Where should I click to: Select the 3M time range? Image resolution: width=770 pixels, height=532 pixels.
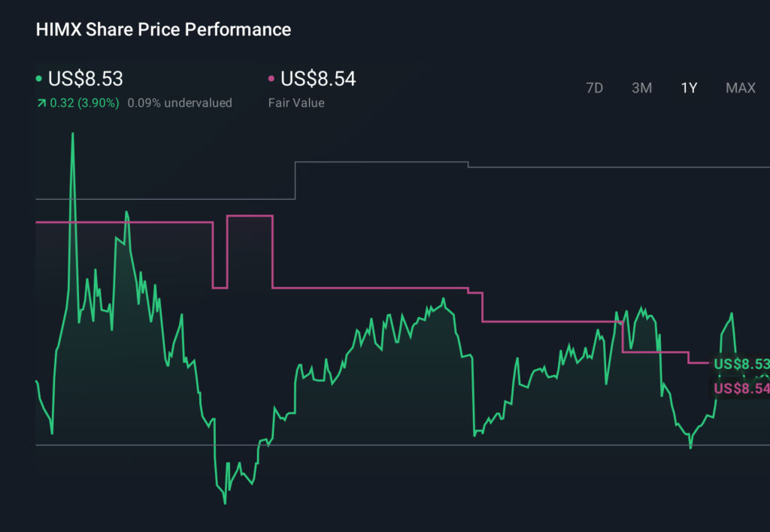point(641,88)
